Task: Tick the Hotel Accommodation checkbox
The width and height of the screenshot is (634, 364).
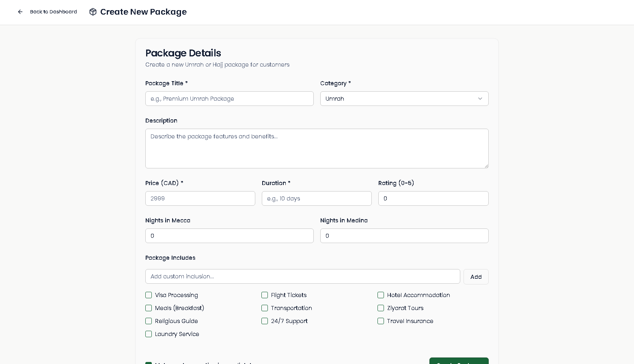Action: point(381,295)
